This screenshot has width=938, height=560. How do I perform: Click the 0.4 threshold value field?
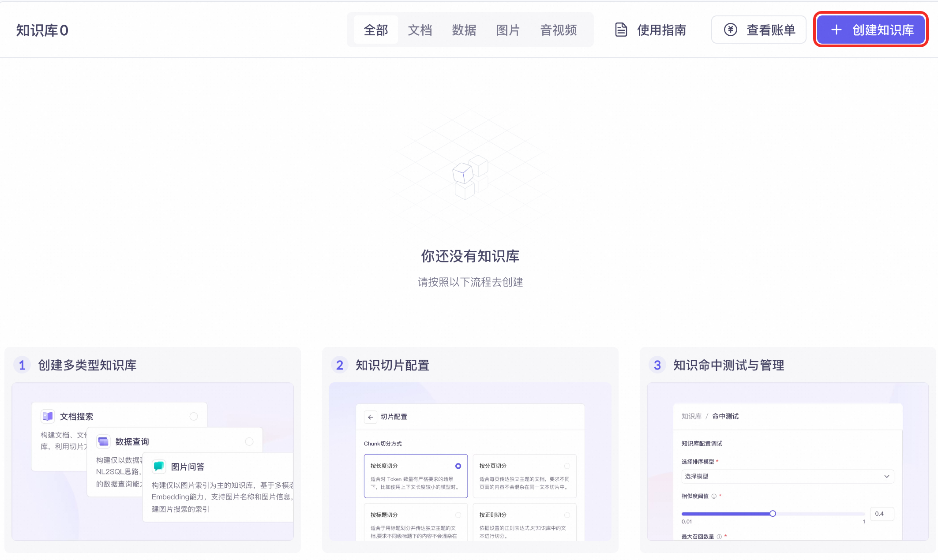(x=882, y=514)
